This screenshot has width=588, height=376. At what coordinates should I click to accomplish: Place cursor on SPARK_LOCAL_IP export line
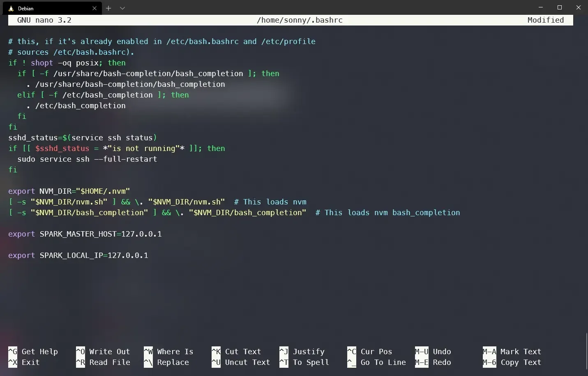(78, 255)
